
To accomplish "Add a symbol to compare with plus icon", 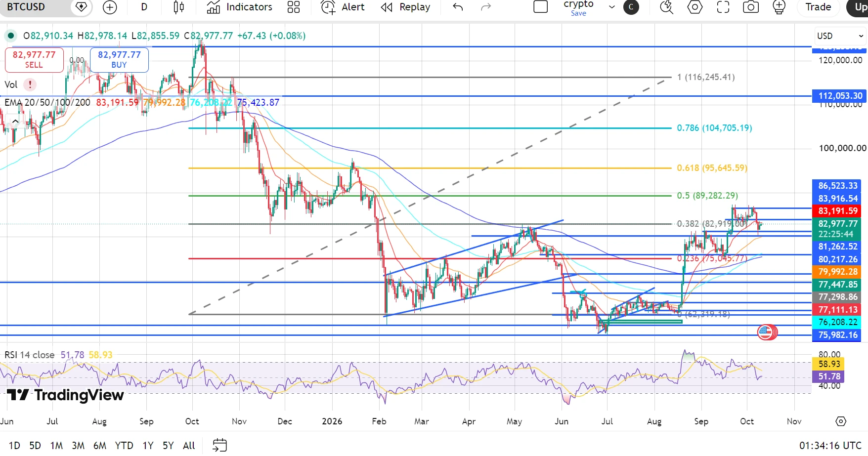I will pos(110,7).
